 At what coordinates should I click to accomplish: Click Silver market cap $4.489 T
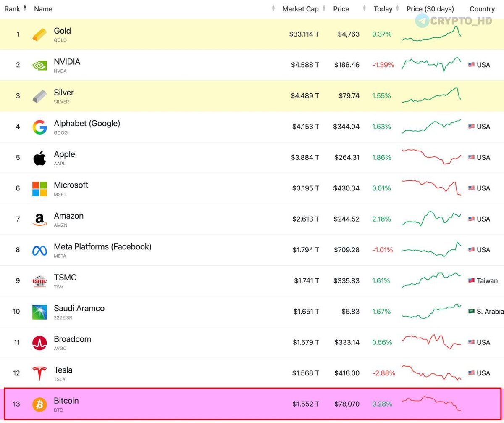coord(305,96)
